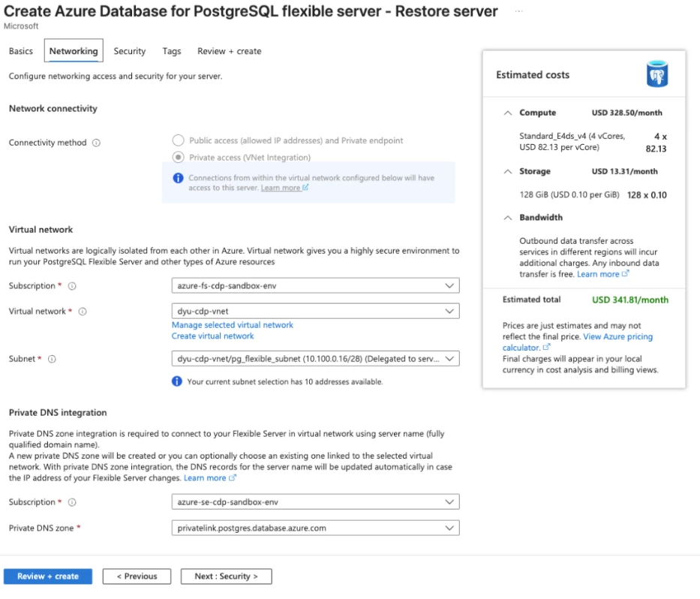Click the info icon beside Virtual network Subscription
The width and height of the screenshot is (700, 599).
72,286
